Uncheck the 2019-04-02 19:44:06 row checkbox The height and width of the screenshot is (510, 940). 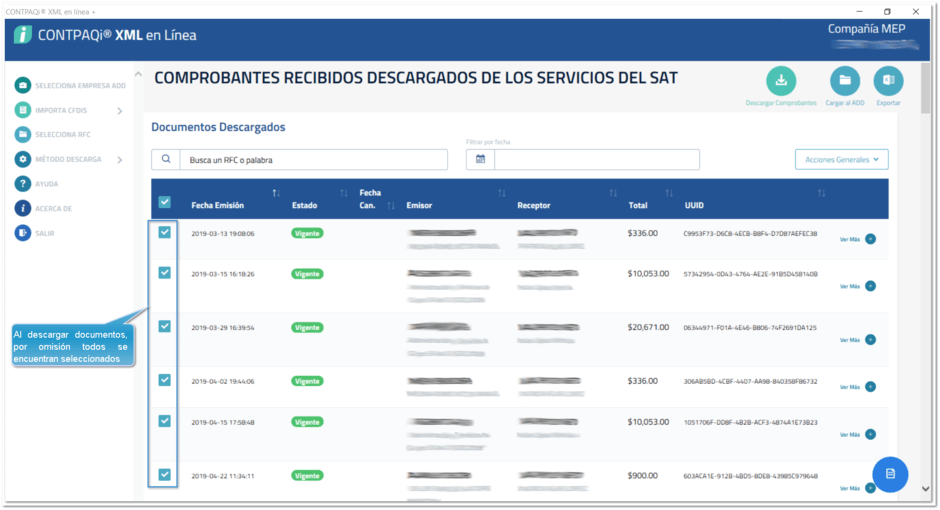[164, 380]
